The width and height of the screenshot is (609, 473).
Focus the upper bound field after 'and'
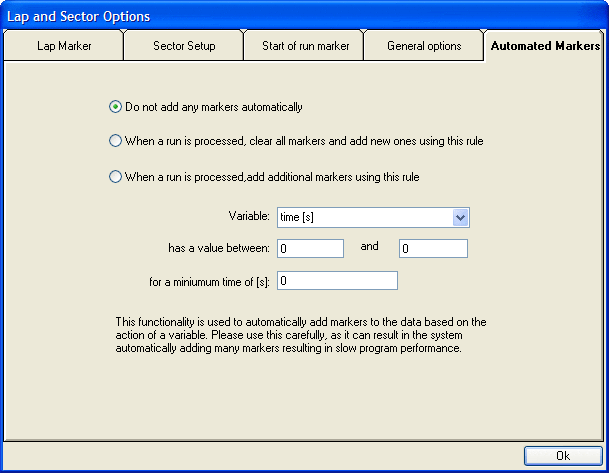[x=433, y=249]
